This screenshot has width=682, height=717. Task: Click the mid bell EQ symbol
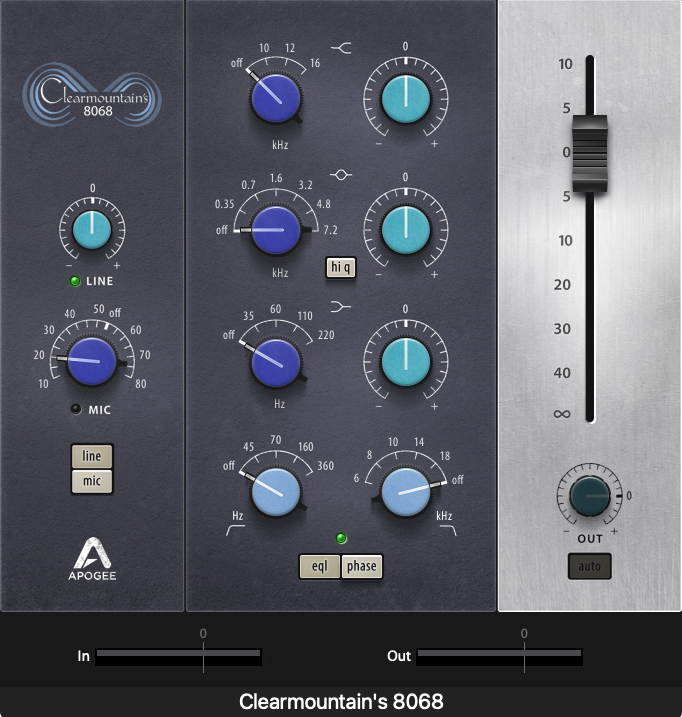tap(341, 175)
